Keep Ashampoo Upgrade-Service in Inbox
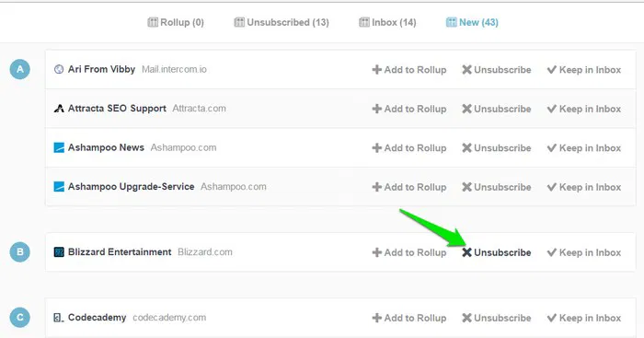Image resolution: width=644 pixels, height=338 pixels. pyautogui.click(x=584, y=187)
